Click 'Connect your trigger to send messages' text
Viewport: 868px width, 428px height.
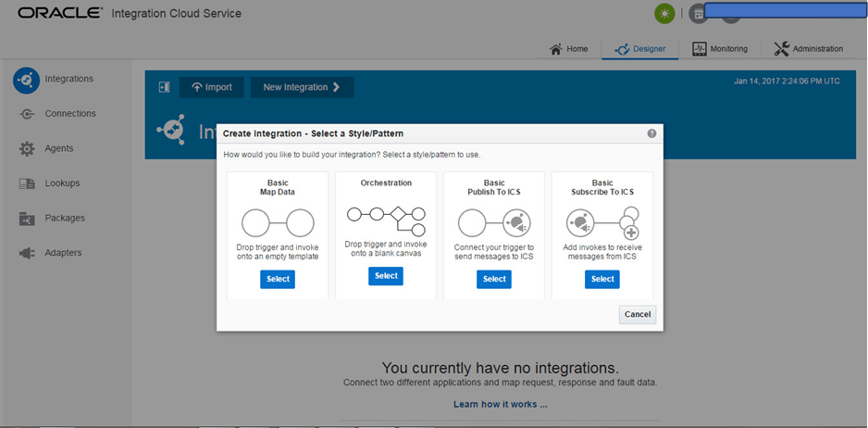(494, 252)
